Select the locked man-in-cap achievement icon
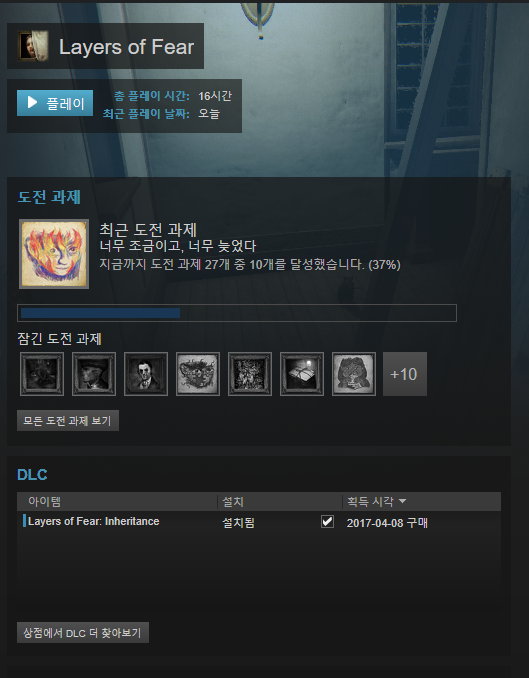Viewport: 529px width, 678px height. pyautogui.click(x=94, y=374)
